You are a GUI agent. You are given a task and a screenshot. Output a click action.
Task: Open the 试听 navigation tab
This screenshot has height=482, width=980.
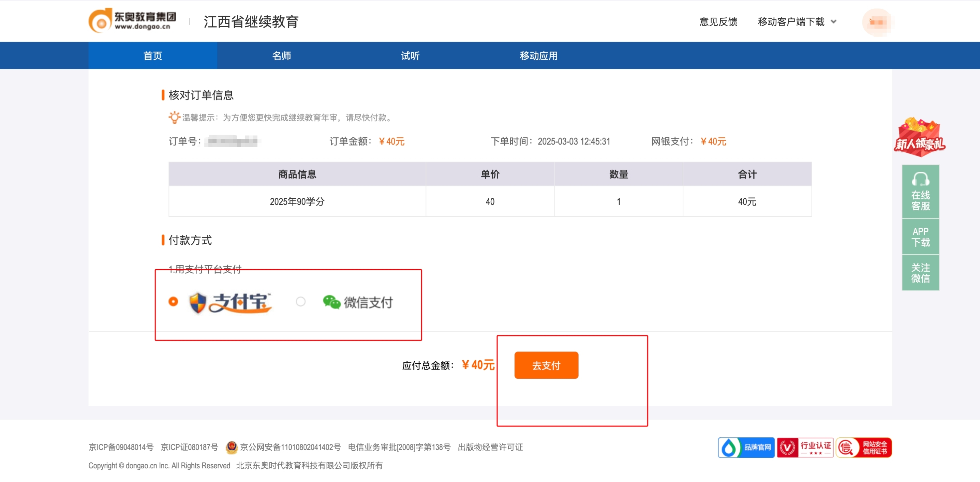point(410,56)
